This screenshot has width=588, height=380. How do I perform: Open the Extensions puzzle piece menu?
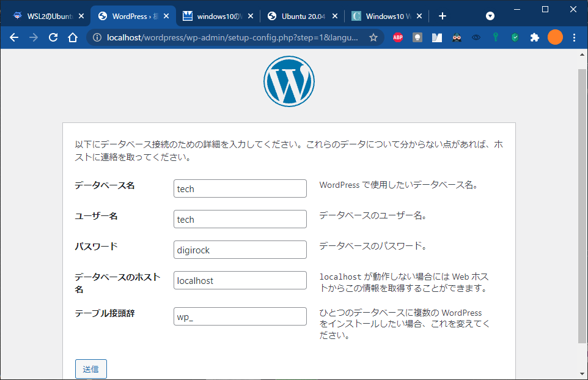click(x=534, y=37)
